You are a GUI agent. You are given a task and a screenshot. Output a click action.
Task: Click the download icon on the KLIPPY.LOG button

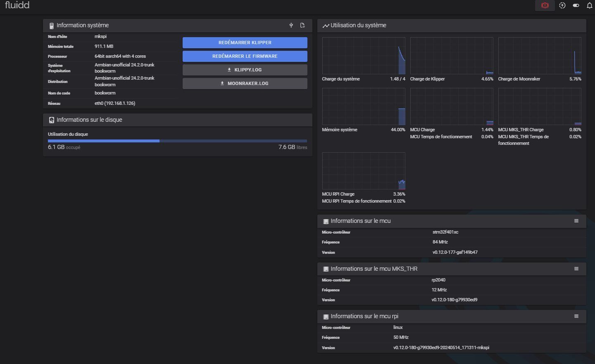pyautogui.click(x=229, y=70)
